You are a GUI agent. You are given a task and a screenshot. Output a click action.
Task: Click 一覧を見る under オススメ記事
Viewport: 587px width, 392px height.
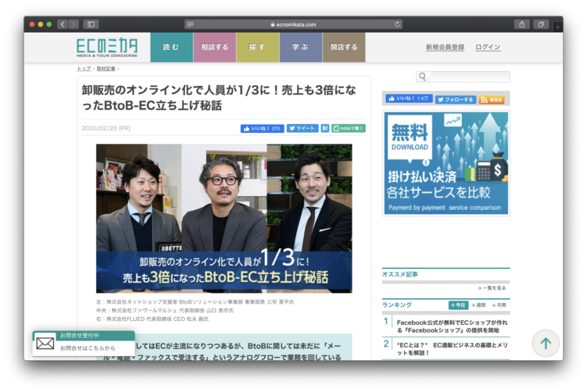point(492,288)
